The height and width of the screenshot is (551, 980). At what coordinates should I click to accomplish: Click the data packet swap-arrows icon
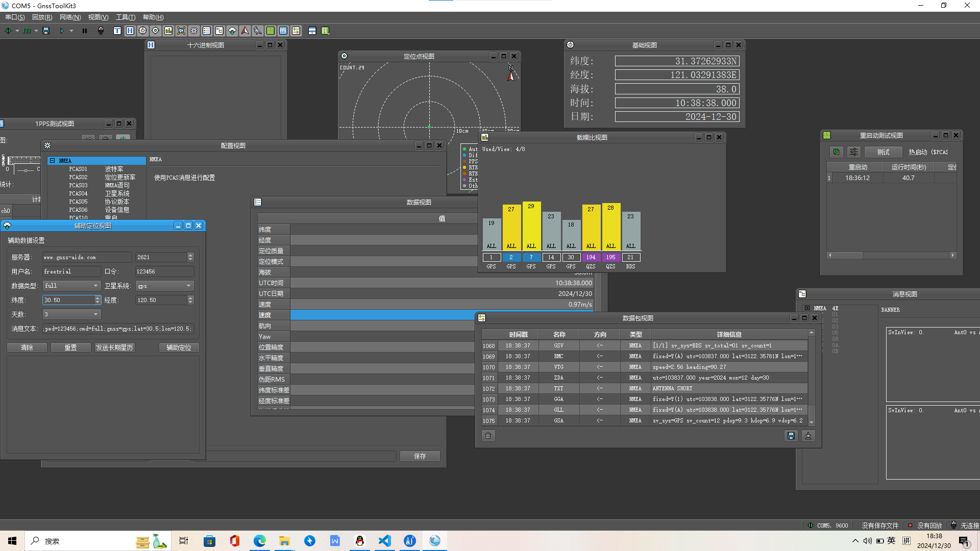point(296,31)
